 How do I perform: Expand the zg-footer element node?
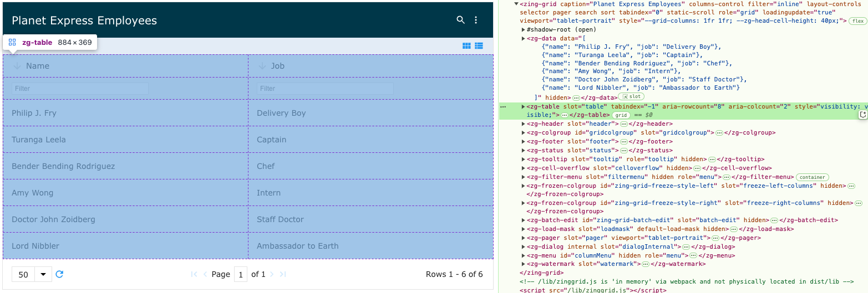(524, 141)
